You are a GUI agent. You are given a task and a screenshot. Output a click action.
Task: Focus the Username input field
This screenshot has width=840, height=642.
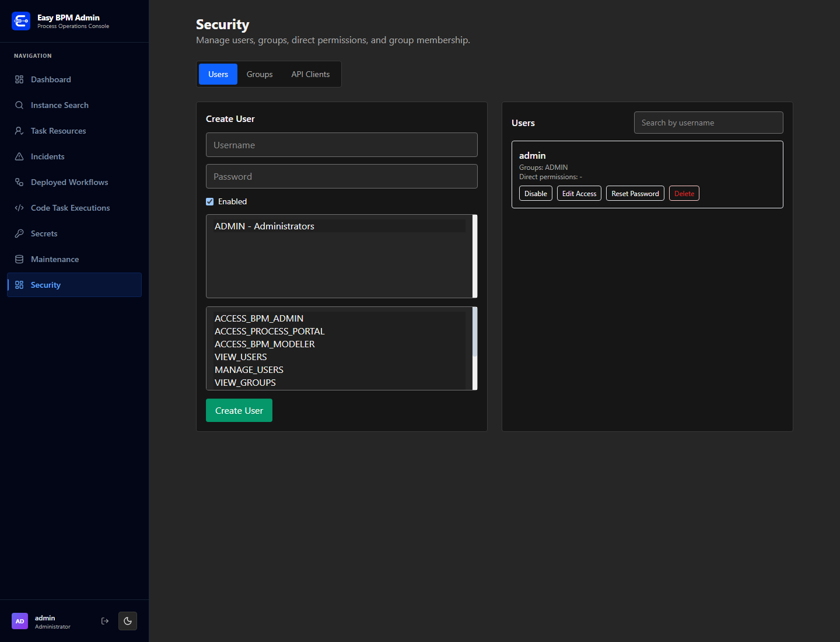342,145
